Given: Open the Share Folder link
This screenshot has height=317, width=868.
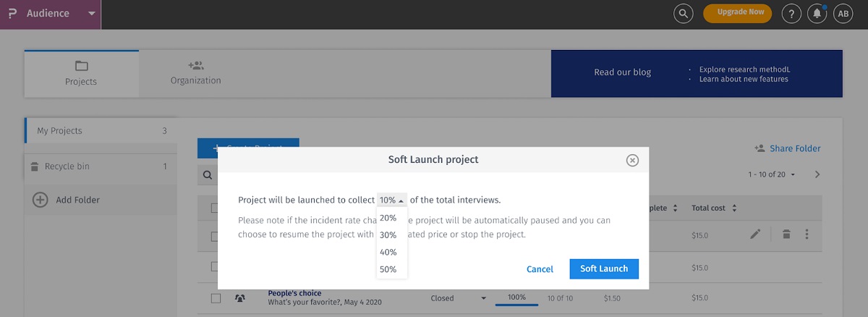Looking at the screenshot, I should [787, 148].
